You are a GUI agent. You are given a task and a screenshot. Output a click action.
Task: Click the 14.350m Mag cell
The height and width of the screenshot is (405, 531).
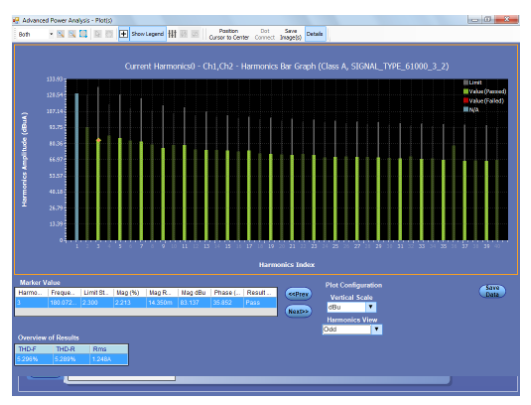(x=162, y=302)
